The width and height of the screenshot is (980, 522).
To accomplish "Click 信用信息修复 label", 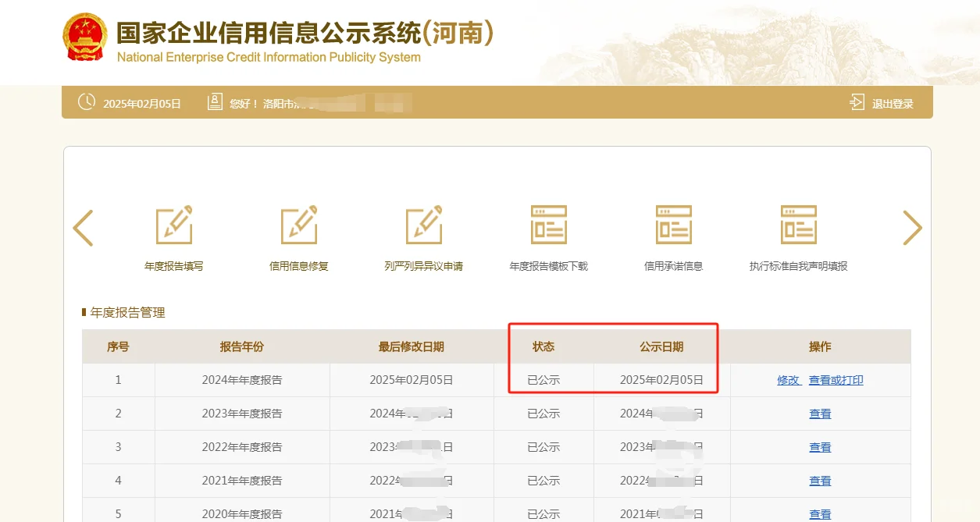I will click(x=299, y=266).
